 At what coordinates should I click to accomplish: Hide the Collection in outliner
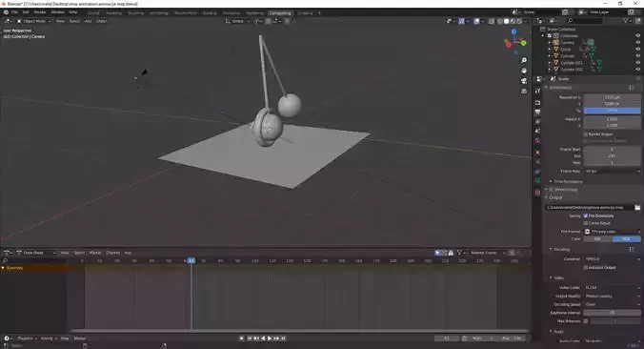(638, 36)
